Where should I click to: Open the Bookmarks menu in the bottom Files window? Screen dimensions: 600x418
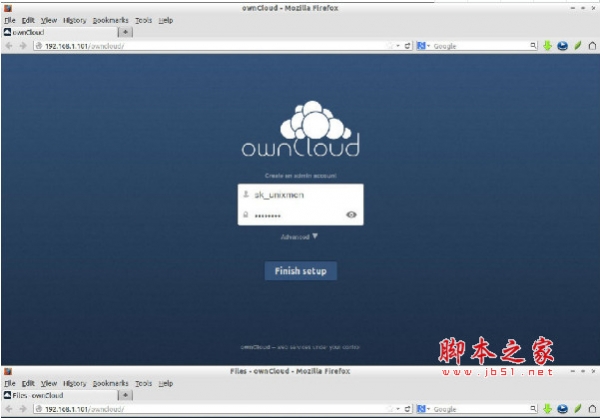[110, 383]
